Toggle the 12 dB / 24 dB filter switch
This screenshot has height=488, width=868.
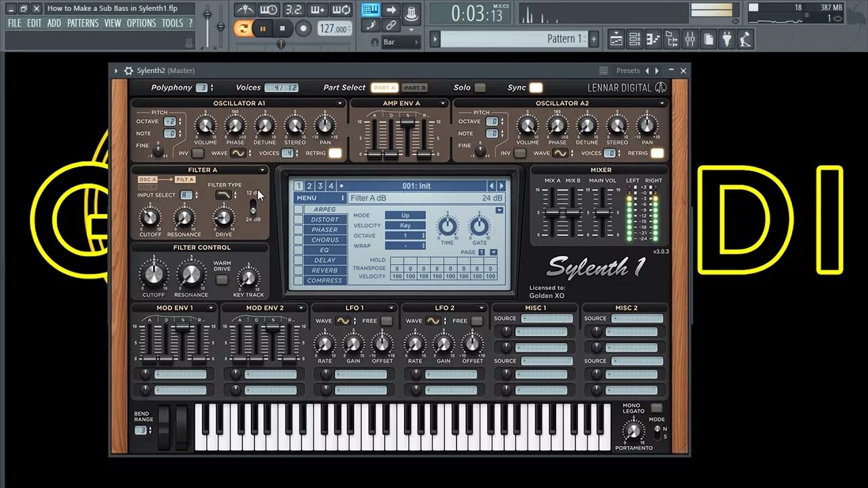pyautogui.click(x=254, y=205)
